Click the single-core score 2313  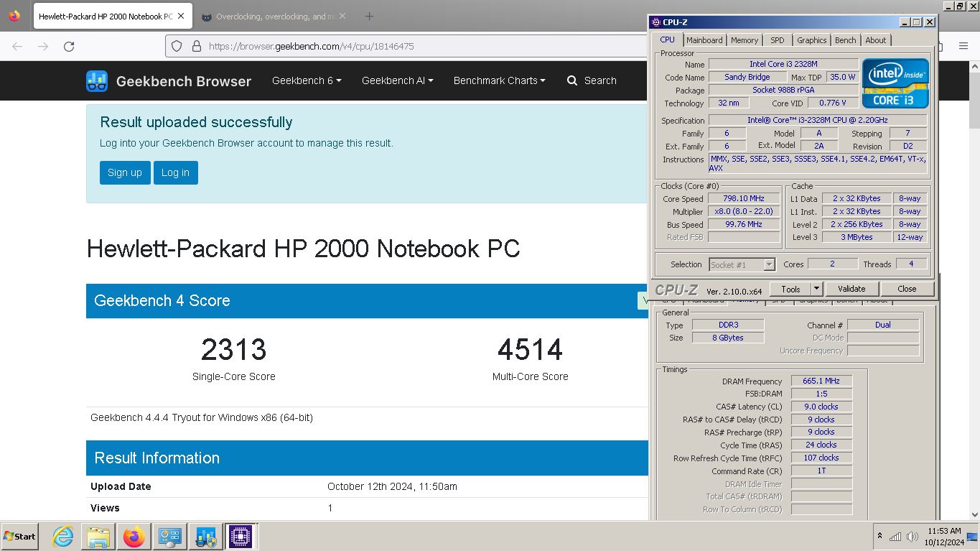pyautogui.click(x=234, y=350)
